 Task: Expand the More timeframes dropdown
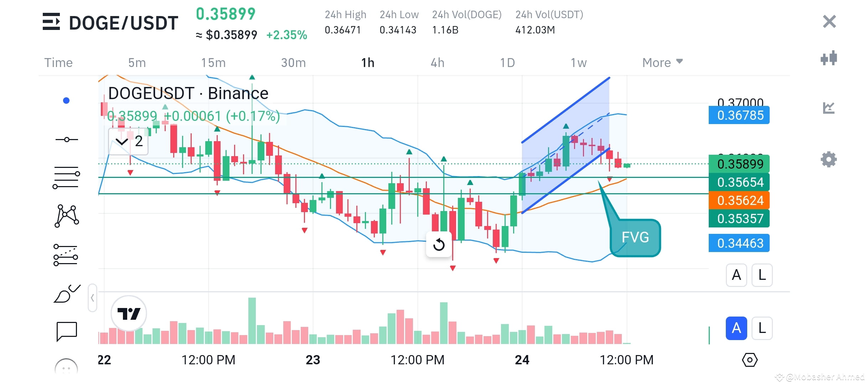pyautogui.click(x=662, y=62)
